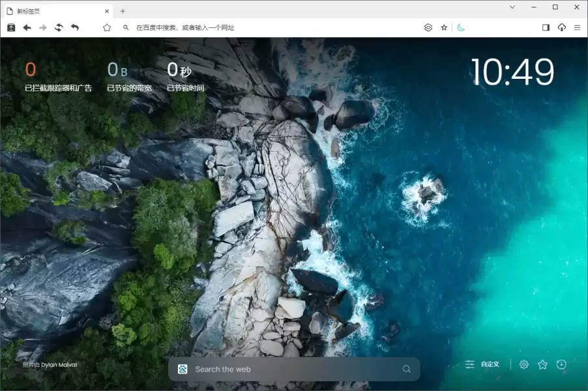Click the star icon at bottom right
588x391 pixels.
coord(542,364)
